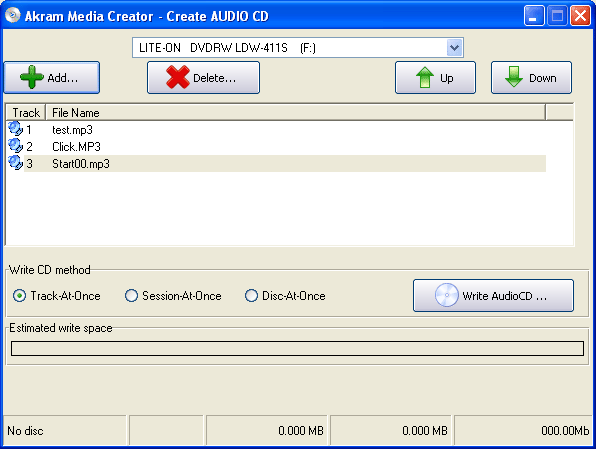596x449 pixels.
Task: Click the green Up arrow icon
Action: [425, 77]
